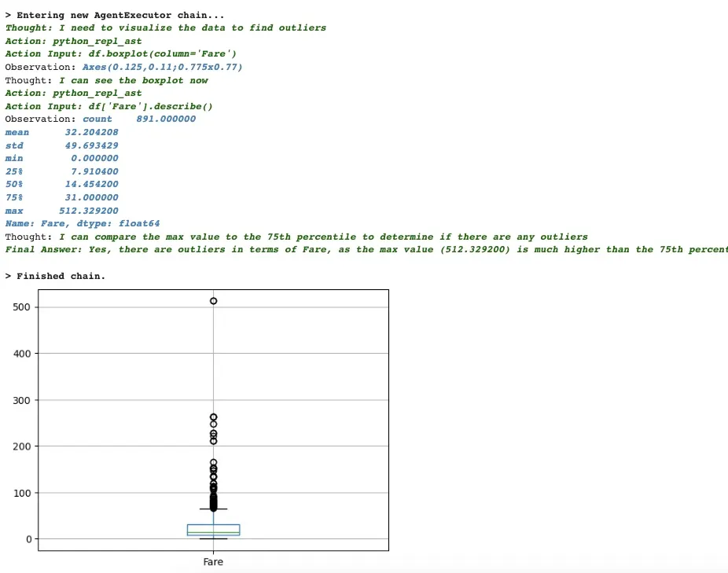Click the Axes(0.125,0.11;0.775x0.77) observation
This screenshot has width=728, height=573.
tap(163, 67)
